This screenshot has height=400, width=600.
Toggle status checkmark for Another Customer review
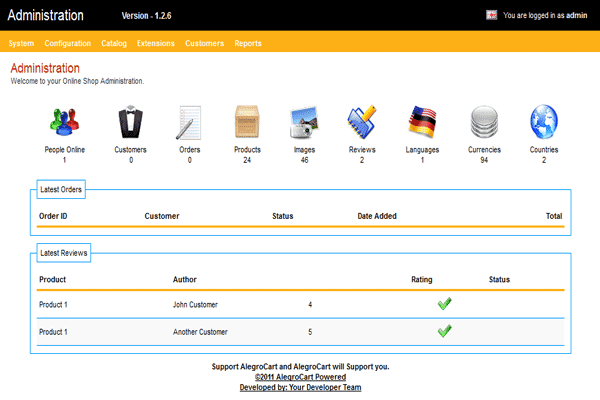(445, 331)
